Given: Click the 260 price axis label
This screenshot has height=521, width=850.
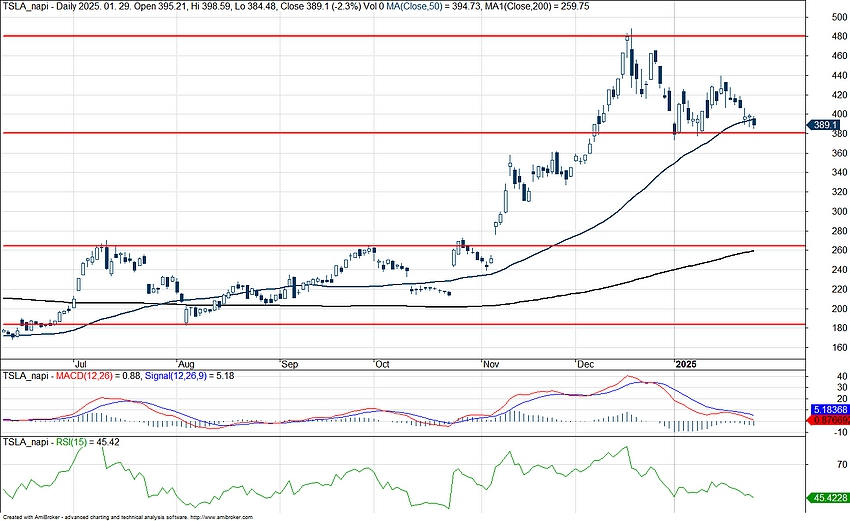Looking at the screenshot, I should pyautogui.click(x=839, y=250).
